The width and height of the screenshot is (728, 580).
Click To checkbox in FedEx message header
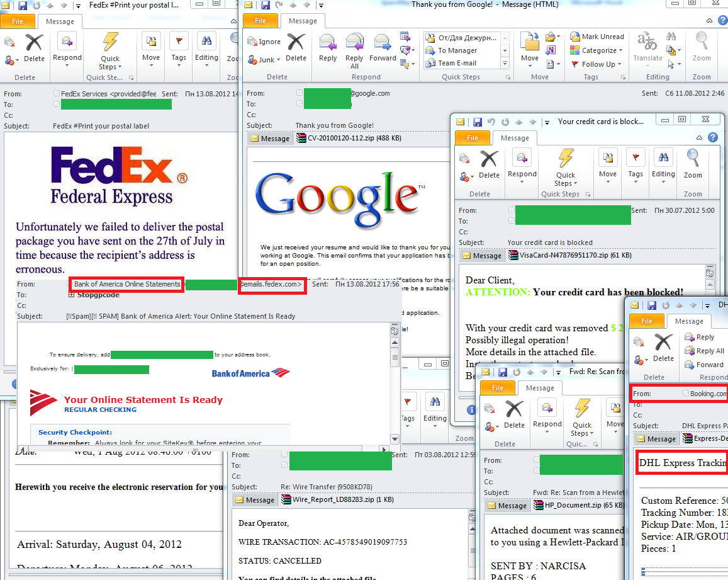[56, 104]
